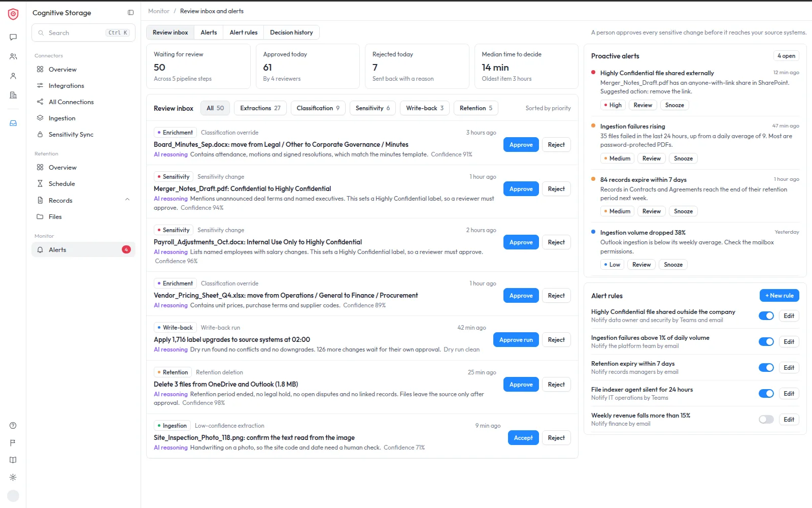
Task: Open the help question-mark icon
Action: 13,426
